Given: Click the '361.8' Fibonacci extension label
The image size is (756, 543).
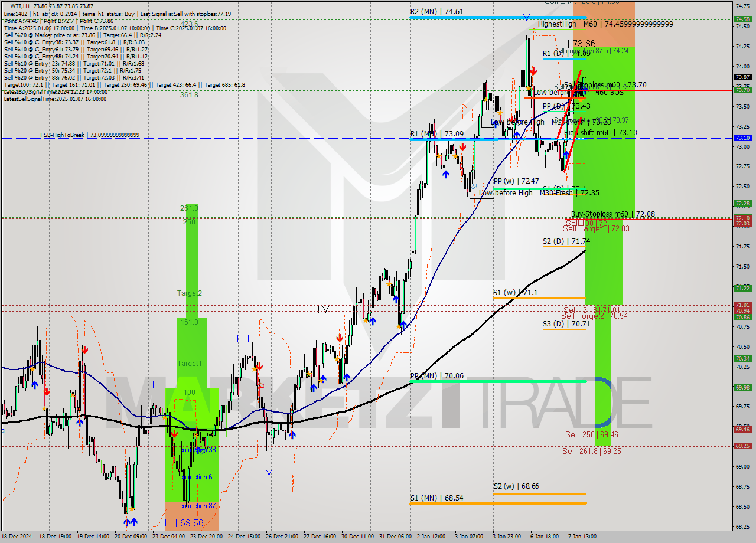Looking at the screenshot, I should click(189, 95).
